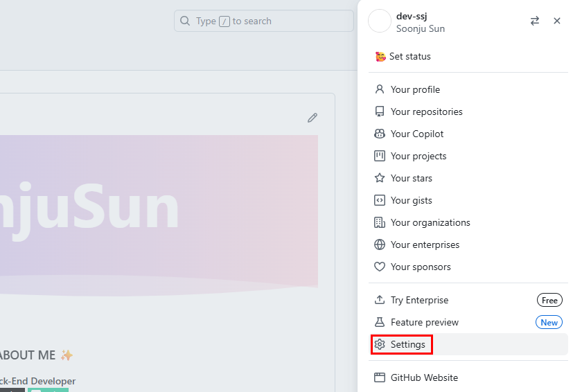Click the heart sponsors icon

(x=380, y=267)
